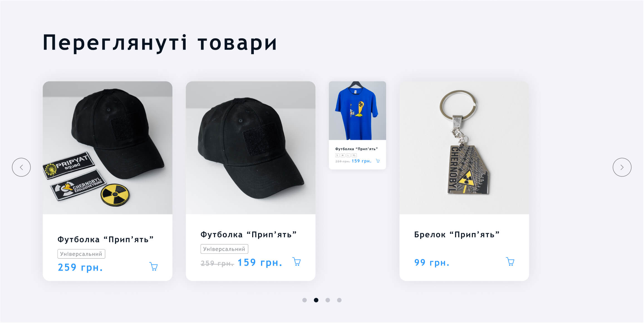This screenshot has width=644, height=323.
Task: Pick size S on blue T-shirt card
Action: point(337,155)
